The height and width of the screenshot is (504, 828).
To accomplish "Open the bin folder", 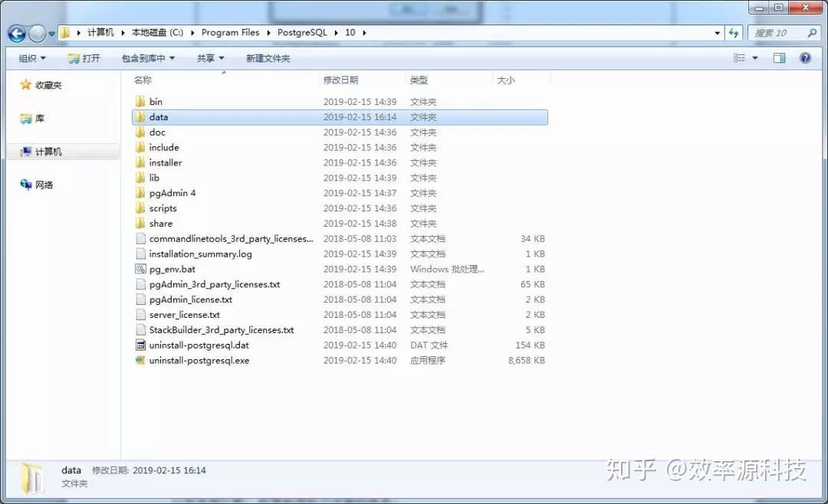I will 156,101.
